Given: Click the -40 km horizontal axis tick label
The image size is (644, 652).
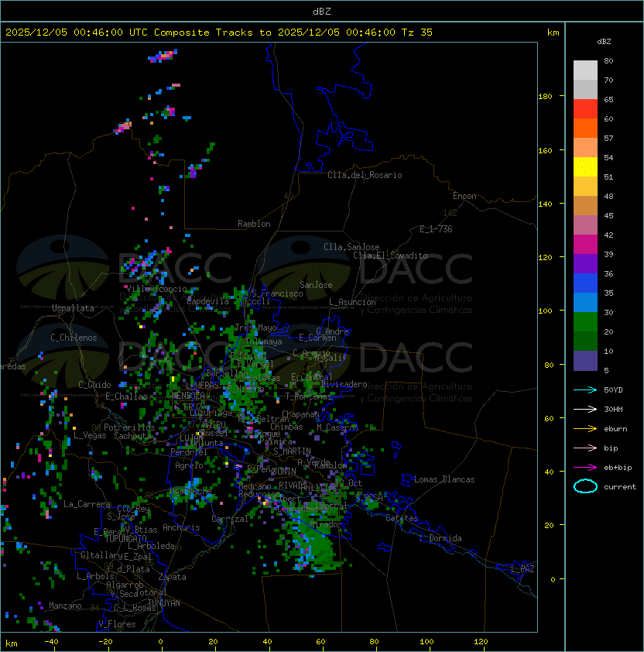Looking at the screenshot, I should coord(51,642).
